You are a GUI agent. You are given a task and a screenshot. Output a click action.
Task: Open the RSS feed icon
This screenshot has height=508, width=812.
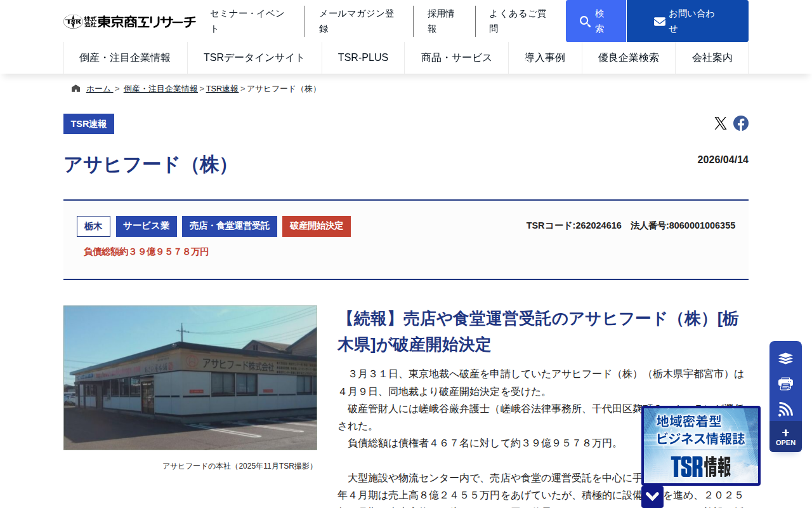pyautogui.click(x=785, y=409)
